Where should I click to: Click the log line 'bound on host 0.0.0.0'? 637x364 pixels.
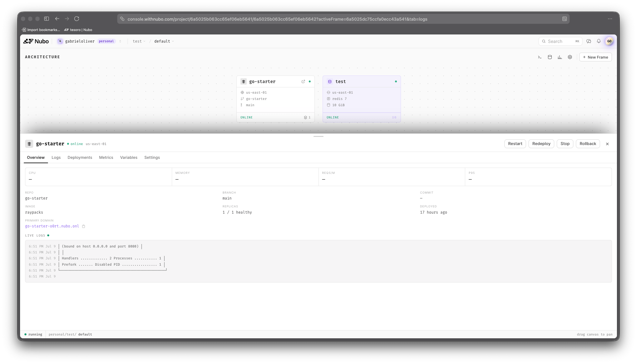point(100,247)
